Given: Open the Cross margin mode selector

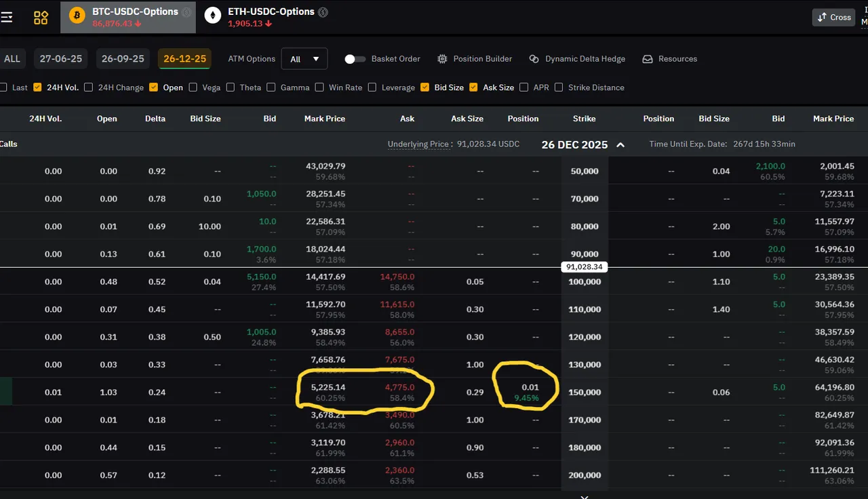Looking at the screenshot, I should click(834, 17).
